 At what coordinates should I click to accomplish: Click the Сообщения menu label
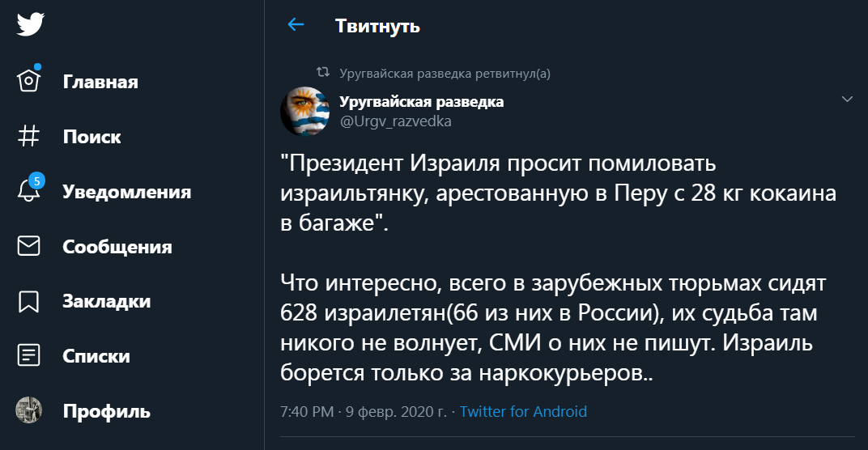(117, 247)
